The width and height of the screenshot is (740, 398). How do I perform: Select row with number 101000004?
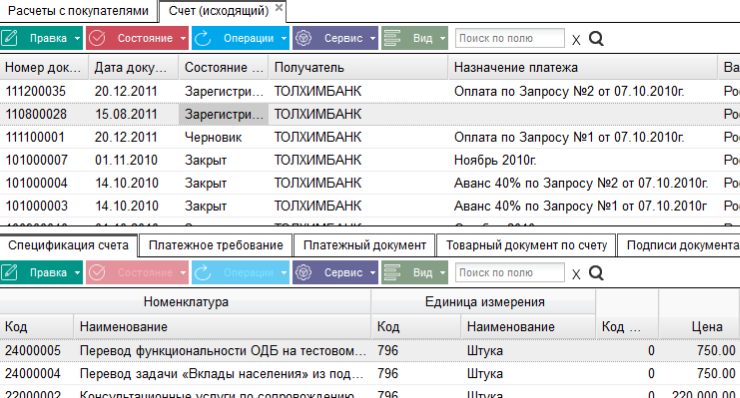click(x=370, y=183)
